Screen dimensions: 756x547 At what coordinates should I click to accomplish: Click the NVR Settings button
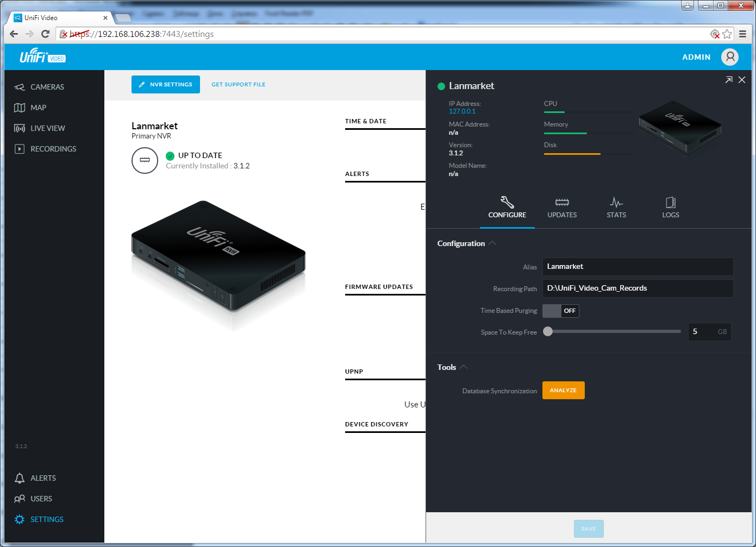pos(166,85)
